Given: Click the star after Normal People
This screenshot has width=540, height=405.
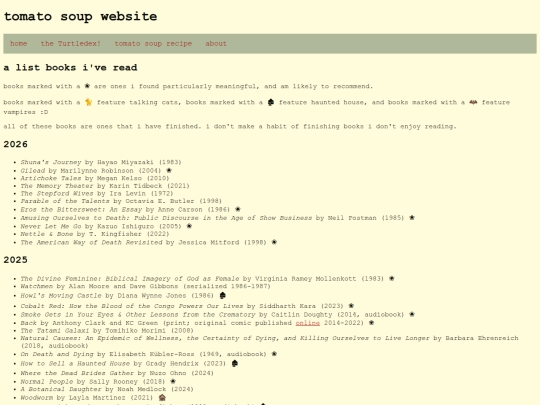Looking at the screenshot, I should [173, 381].
